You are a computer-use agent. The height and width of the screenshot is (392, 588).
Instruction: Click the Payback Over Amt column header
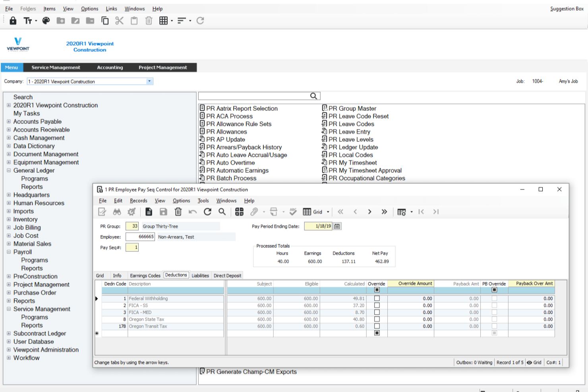534,284
